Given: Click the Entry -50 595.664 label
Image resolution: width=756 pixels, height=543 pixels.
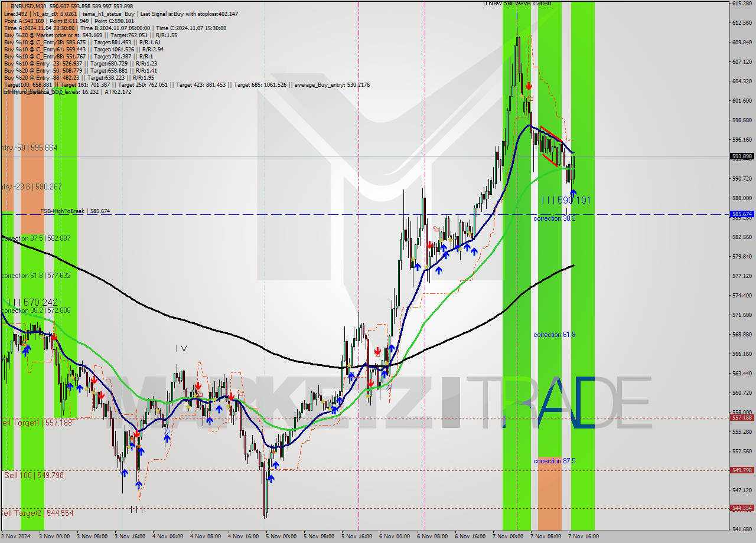Looking at the screenshot, I should click(x=29, y=148).
